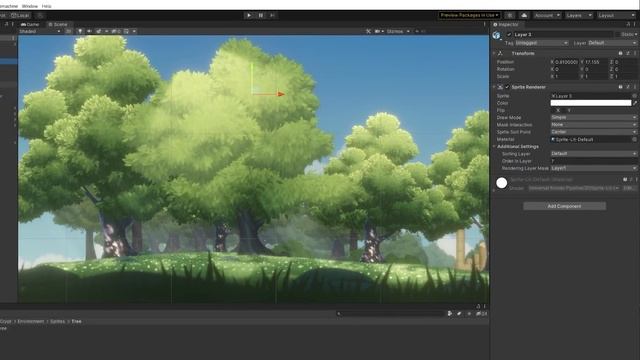The image size is (640, 360).
Task: Open the Preview Packages in Use dropdown
Action: 469,16
